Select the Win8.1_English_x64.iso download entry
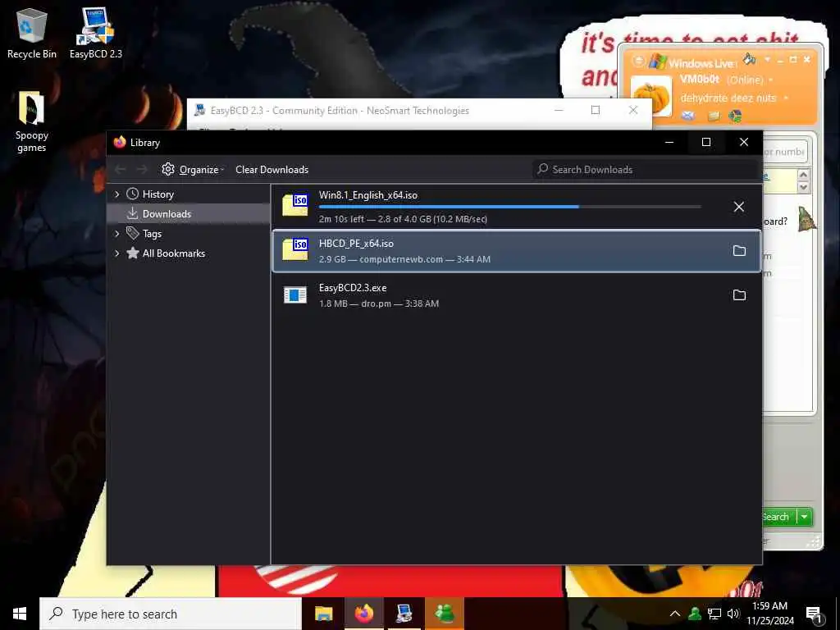 coord(517,207)
